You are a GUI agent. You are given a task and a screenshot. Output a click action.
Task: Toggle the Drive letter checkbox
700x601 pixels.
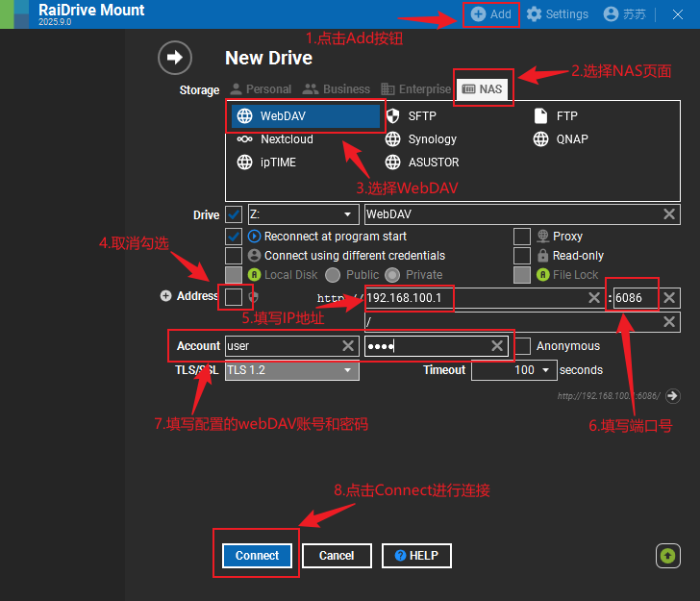tap(234, 214)
